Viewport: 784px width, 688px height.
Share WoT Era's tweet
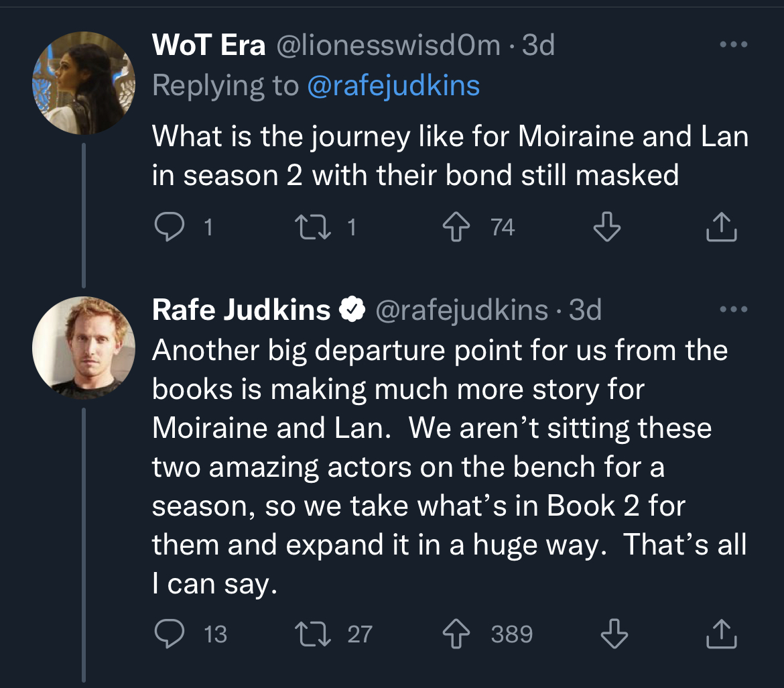coord(722,227)
